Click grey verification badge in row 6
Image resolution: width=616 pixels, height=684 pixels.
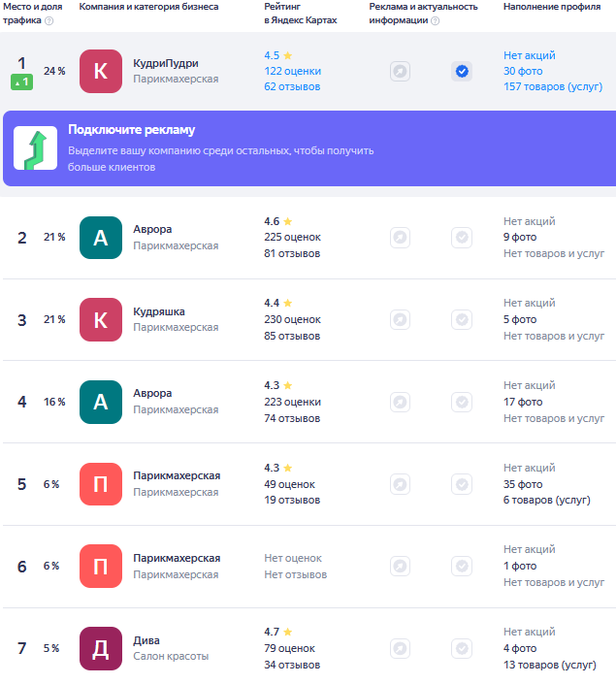point(462,567)
